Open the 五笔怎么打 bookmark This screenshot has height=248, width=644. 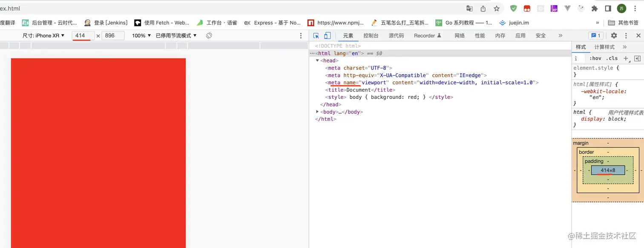point(400,23)
